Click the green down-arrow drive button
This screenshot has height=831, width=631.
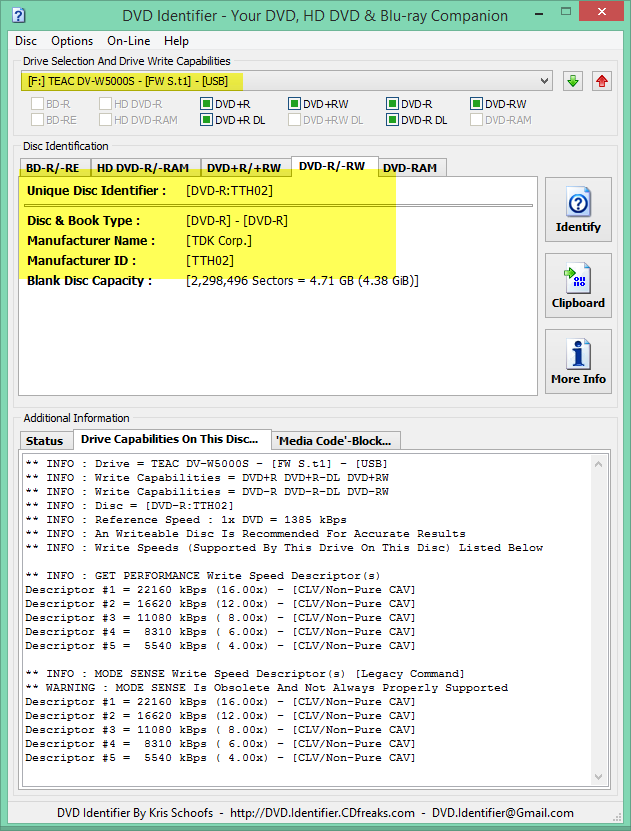[x=572, y=81]
